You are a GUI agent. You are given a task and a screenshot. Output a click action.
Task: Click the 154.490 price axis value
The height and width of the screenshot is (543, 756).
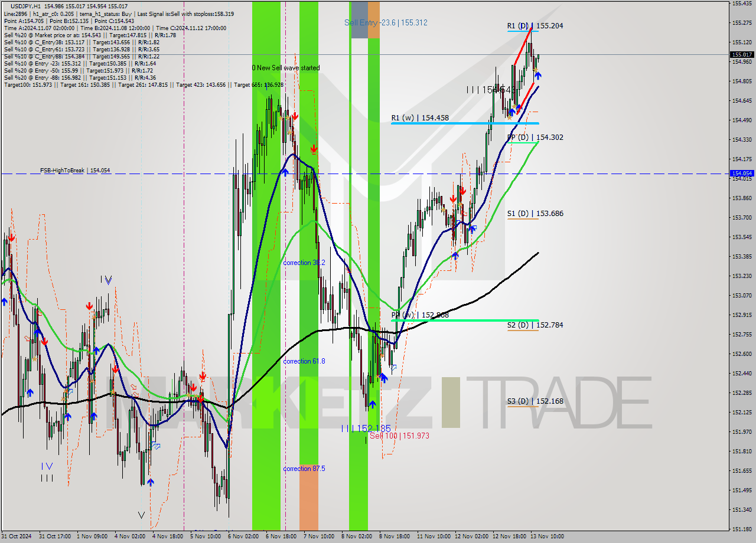tap(742, 120)
